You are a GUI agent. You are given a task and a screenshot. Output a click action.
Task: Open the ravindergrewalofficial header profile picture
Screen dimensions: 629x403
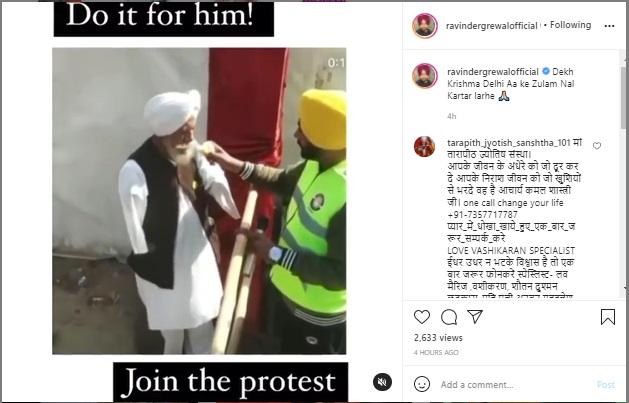(425, 26)
